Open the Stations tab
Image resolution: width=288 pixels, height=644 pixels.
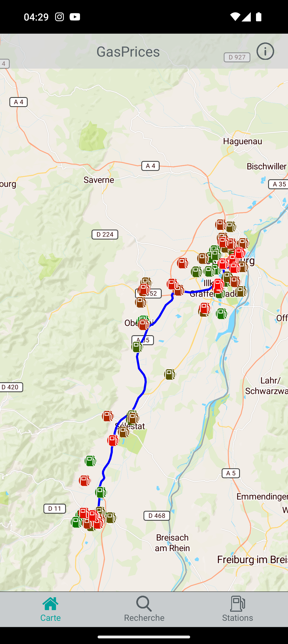[238, 609]
